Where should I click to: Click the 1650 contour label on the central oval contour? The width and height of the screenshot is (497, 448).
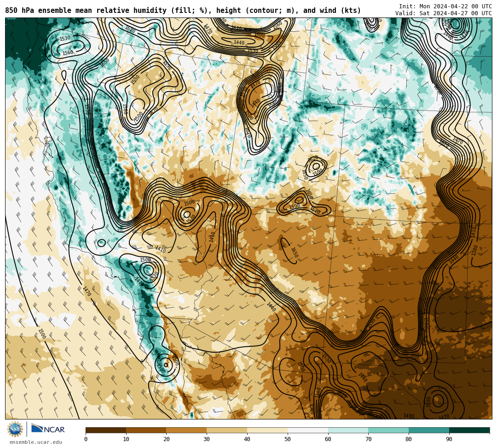tap(295, 252)
